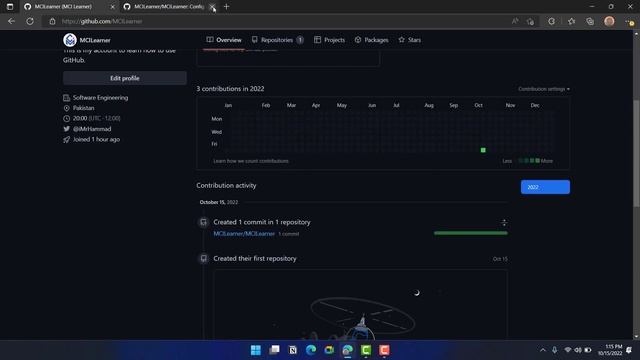640x360 pixels.
Task: Activate the Read aloud icon in address bar
Action: [515, 21]
